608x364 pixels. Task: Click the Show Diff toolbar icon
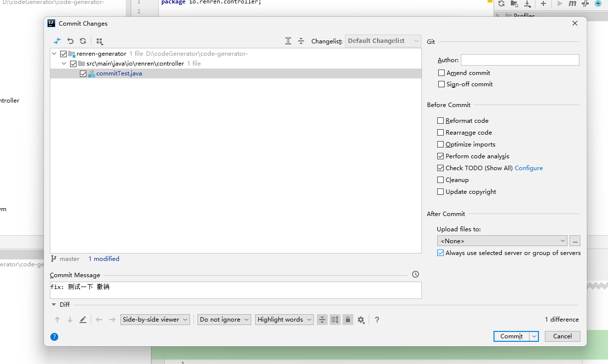coord(57,41)
